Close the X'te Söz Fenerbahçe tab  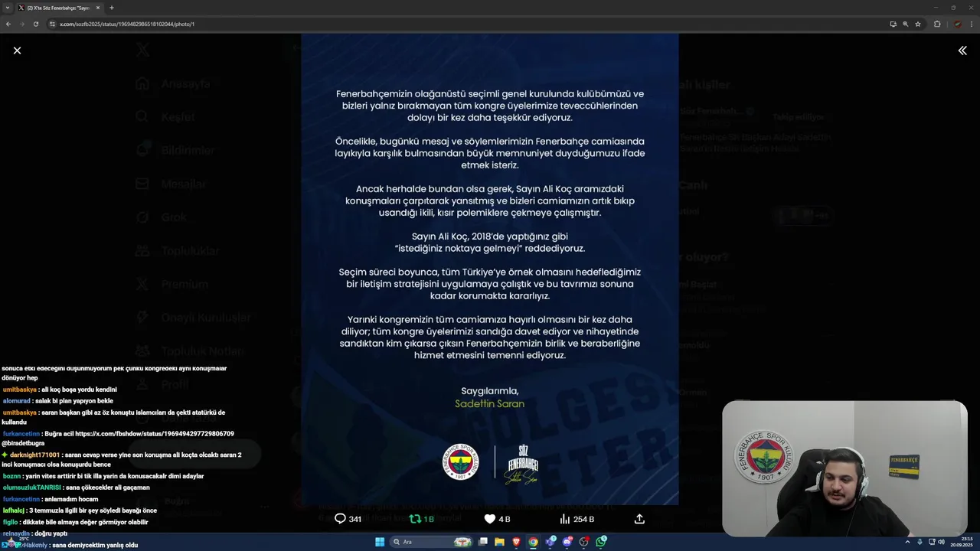pos(98,8)
